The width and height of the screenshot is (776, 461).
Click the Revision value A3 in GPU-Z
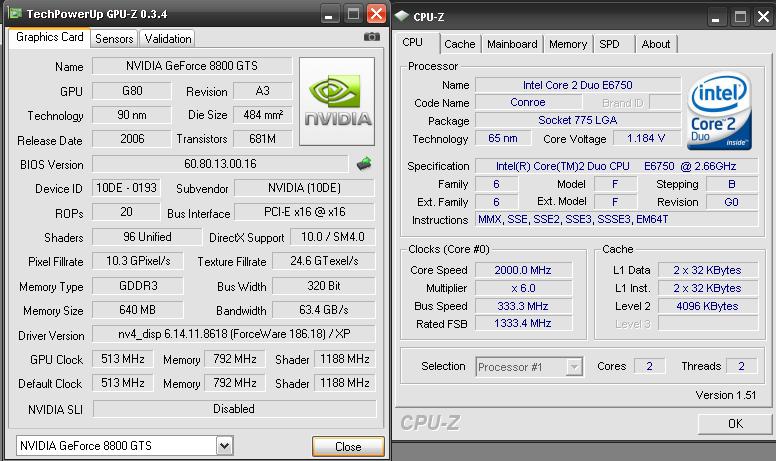(263, 91)
